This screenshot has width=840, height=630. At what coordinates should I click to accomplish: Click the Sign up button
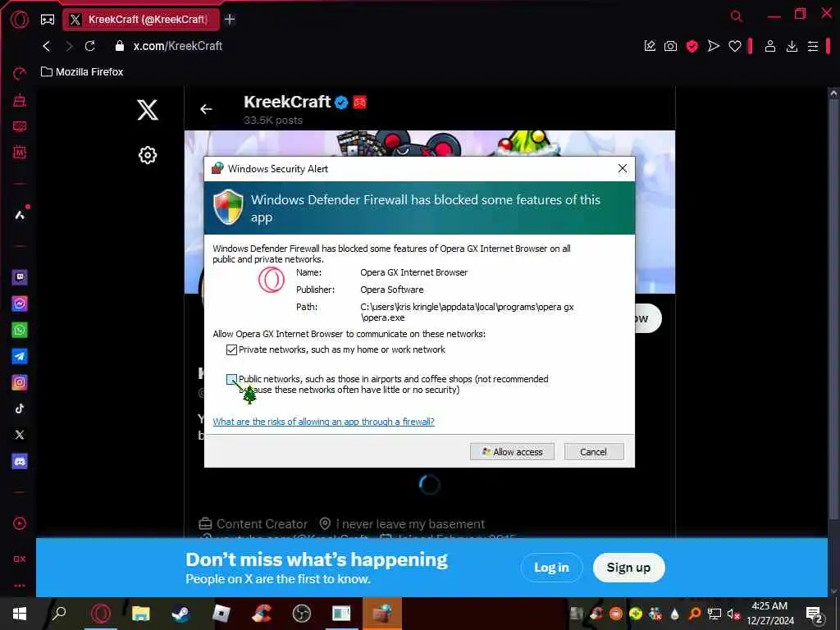pos(628,568)
